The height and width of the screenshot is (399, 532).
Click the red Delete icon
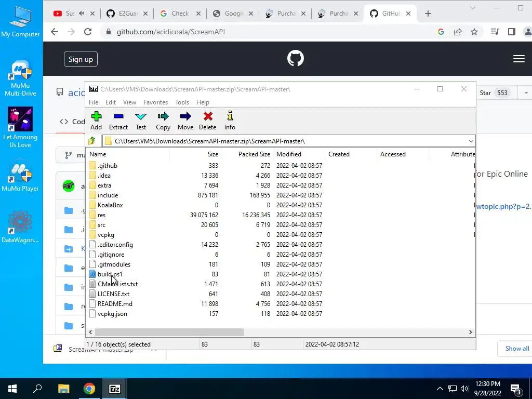point(208,121)
